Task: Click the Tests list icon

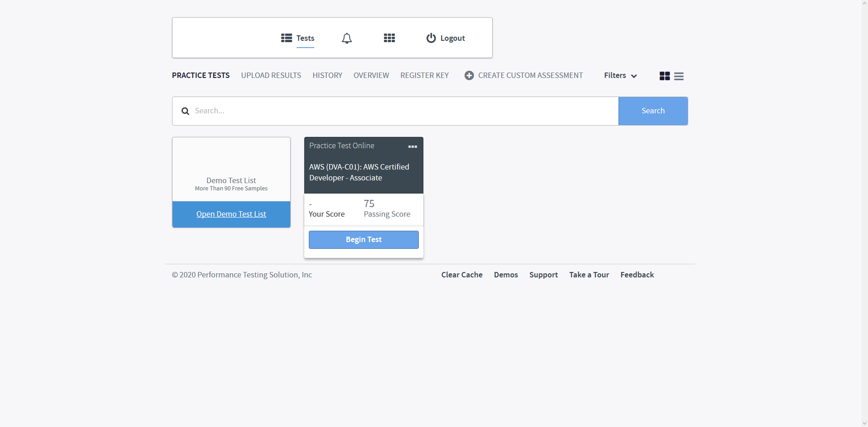Action: [x=286, y=38]
